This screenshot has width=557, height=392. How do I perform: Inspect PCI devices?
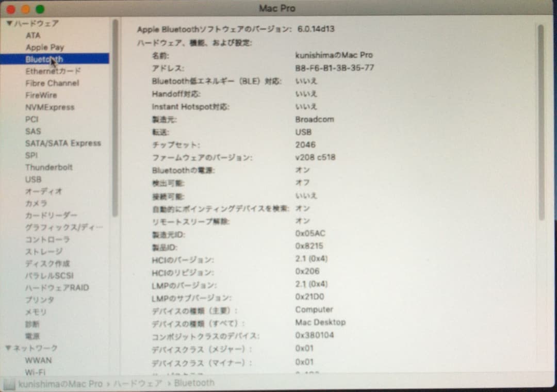[x=32, y=119]
